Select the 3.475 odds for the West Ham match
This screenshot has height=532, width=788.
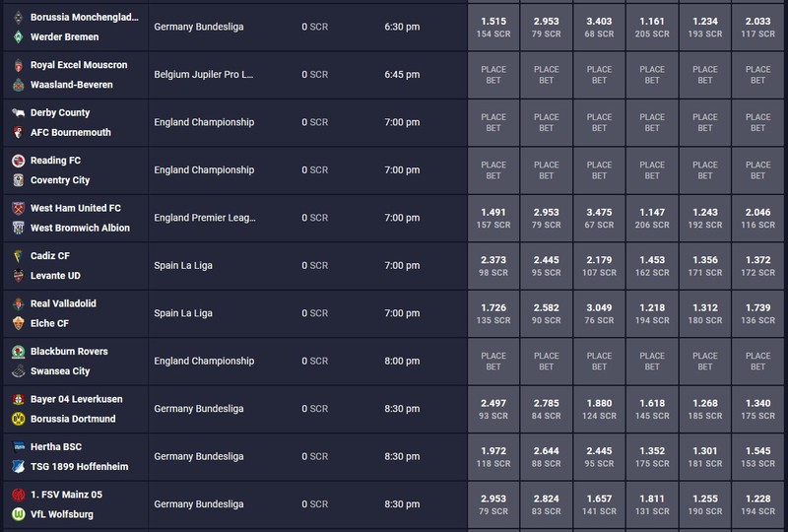pos(599,219)
